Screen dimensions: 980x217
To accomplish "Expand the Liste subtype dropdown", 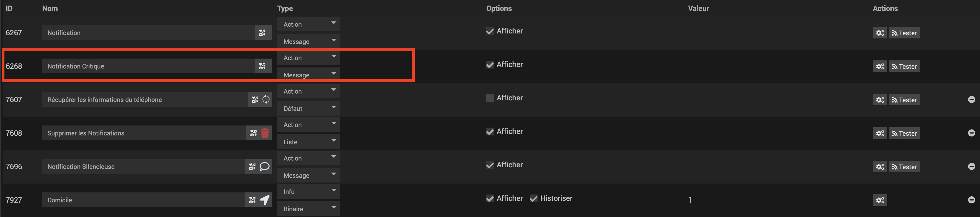I will (x=308, y=142).
